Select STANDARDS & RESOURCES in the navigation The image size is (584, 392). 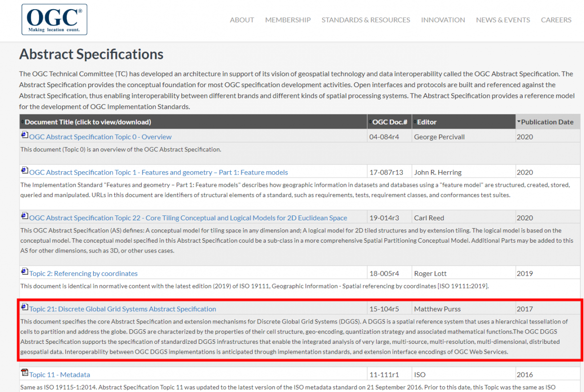click(x=365, y=20)
